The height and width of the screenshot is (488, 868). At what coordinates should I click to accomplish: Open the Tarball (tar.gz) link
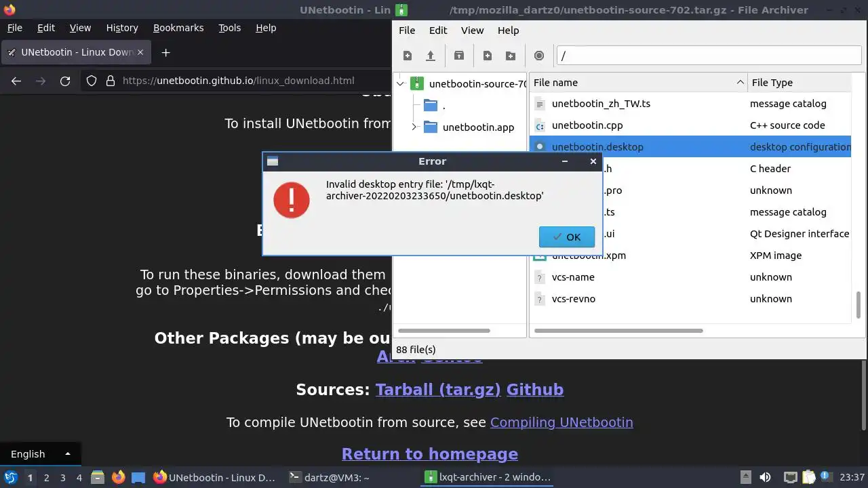click(438, 390)
